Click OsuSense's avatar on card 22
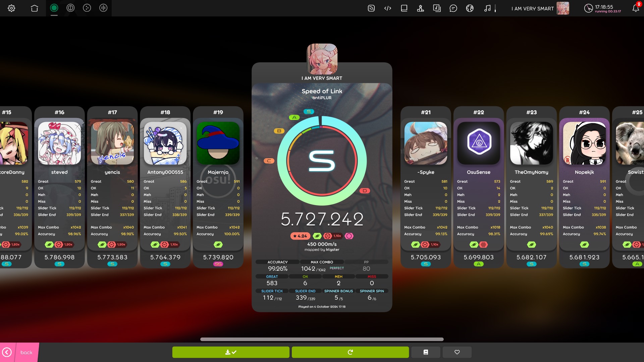 (x=479, y=143)
